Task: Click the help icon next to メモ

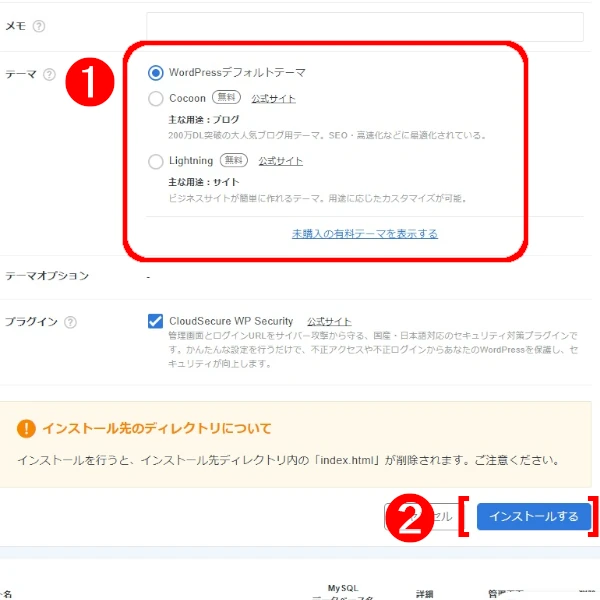Action: point(39,26)
